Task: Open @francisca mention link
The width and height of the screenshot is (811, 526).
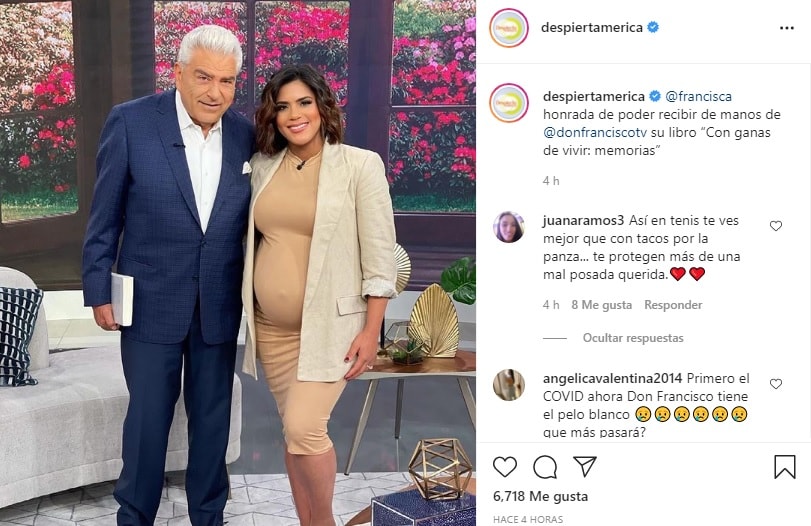Action: point(698,97)
